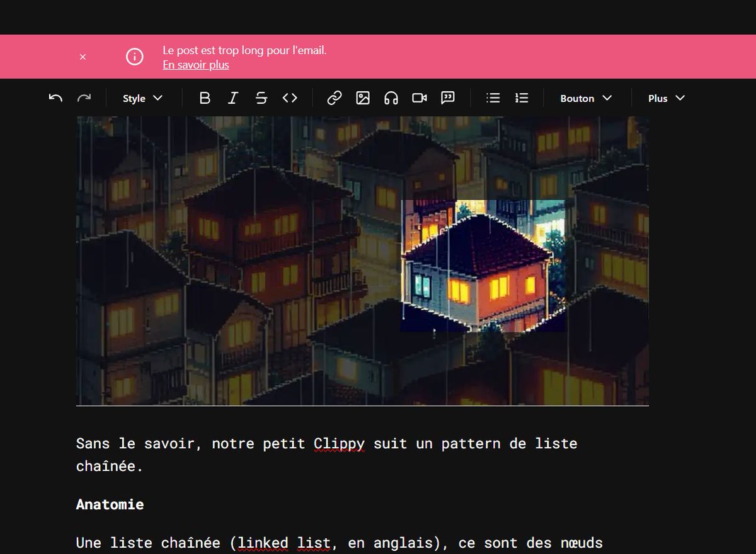Create a numbered list
The height and width of the screenshot is (554, 756).
click(522, 98)
